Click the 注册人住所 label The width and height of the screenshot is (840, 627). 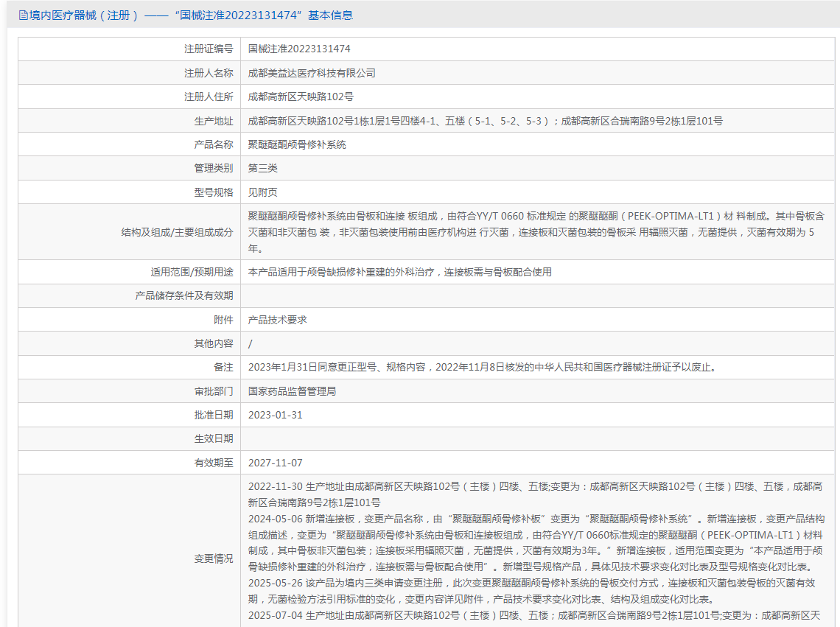209,97
